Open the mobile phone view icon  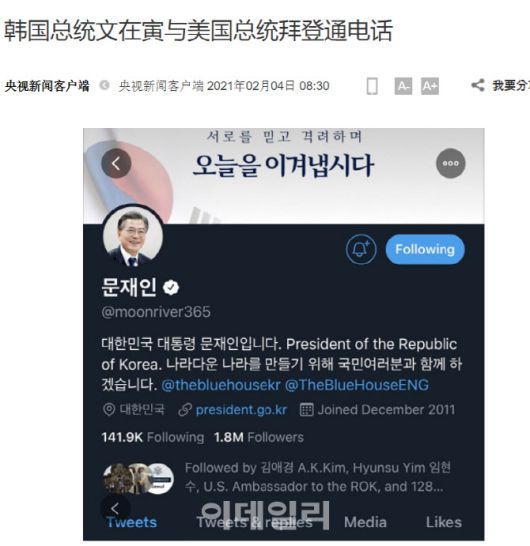pyautogui.click(x=372, y=86)
